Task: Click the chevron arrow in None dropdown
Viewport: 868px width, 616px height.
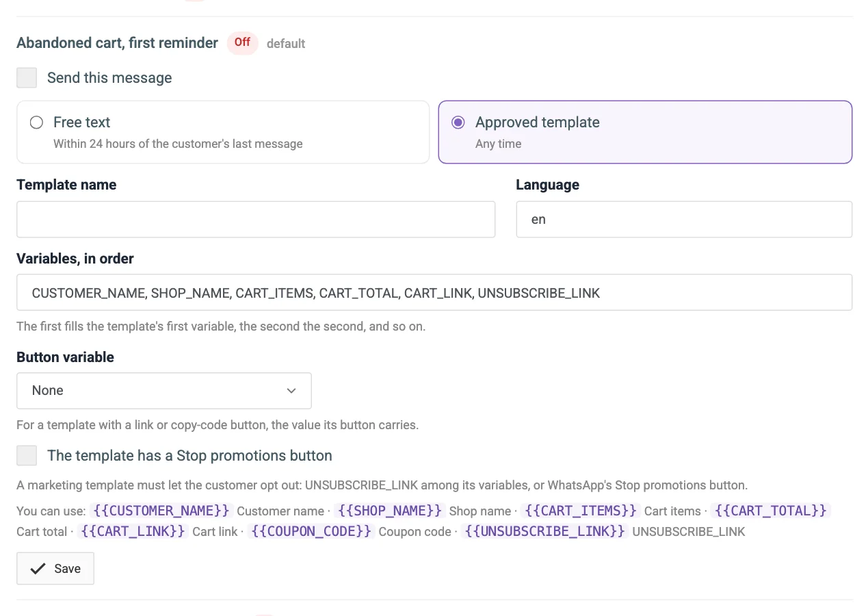Action: pos(291,391)
